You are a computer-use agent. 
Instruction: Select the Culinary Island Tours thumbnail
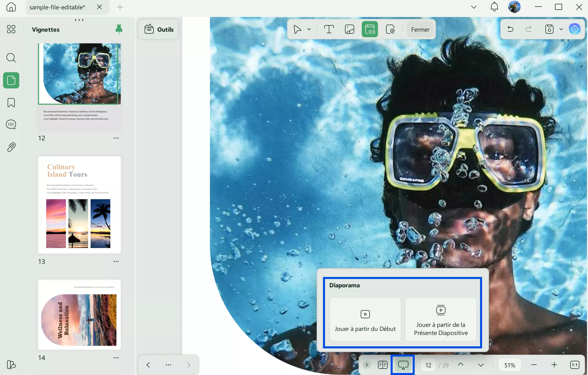click(79, 205)
